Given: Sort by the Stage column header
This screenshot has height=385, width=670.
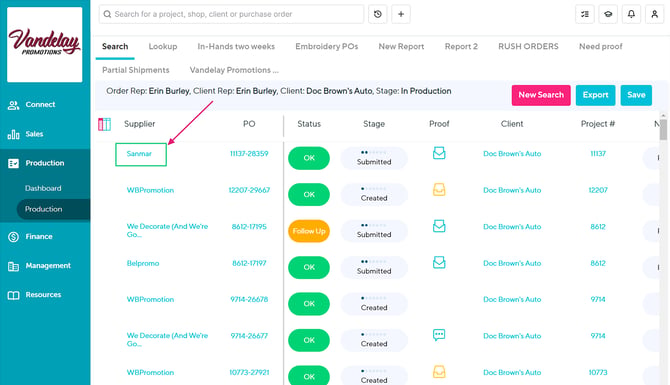Looking at the screenshot, I should [374, 124].
